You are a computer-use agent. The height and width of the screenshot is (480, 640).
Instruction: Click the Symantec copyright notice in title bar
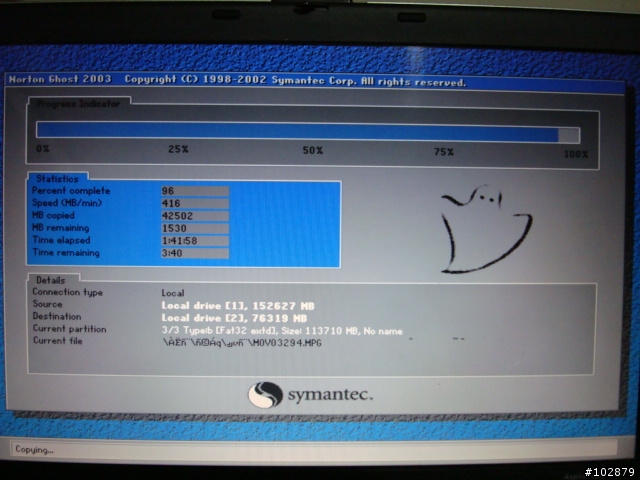pyautogui.click(x=295, y=81)
